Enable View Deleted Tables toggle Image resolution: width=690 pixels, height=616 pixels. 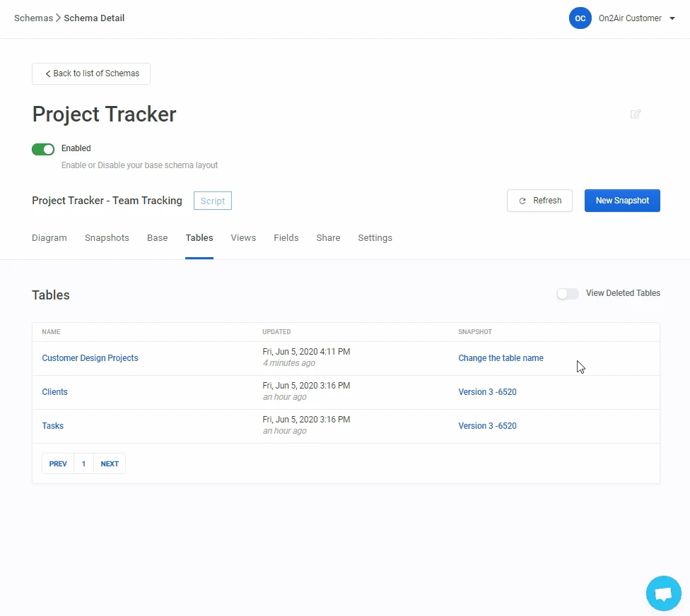click(567, 294)
